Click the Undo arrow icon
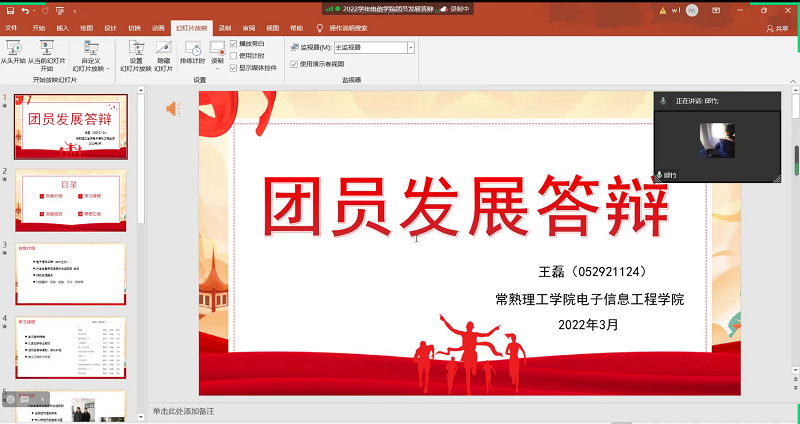Viewport: 800px width, 424px height. click(24, 10)
